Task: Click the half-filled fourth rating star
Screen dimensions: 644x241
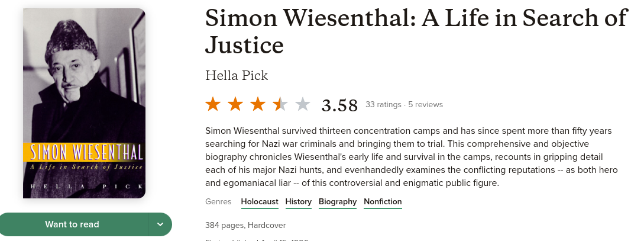Action: pyautogui.click(x=280, y=105)
